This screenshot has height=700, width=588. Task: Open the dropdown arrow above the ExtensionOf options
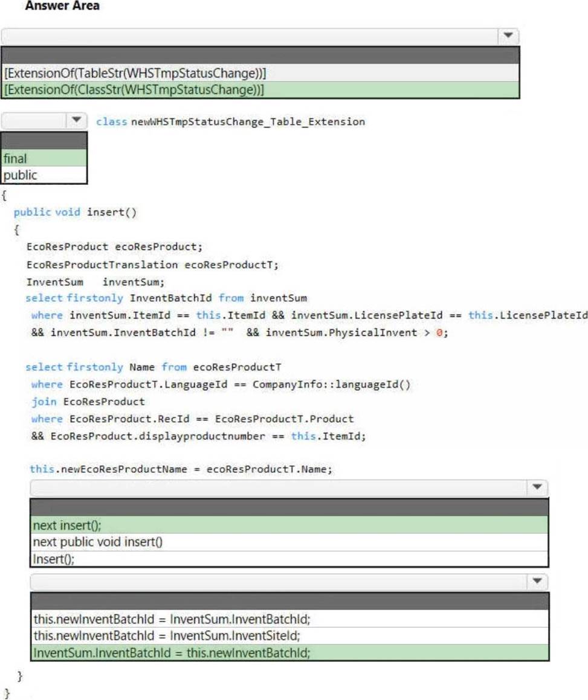[508, 36]
